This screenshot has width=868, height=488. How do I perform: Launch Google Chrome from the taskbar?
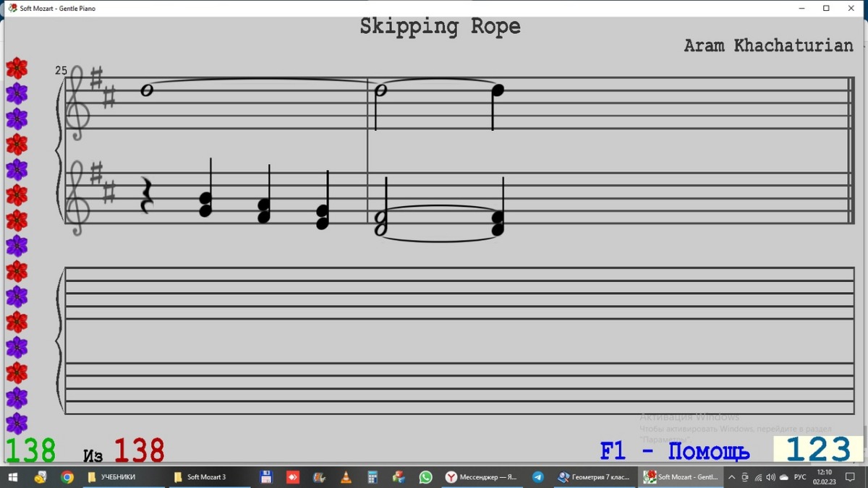click(x=67, y=477)
